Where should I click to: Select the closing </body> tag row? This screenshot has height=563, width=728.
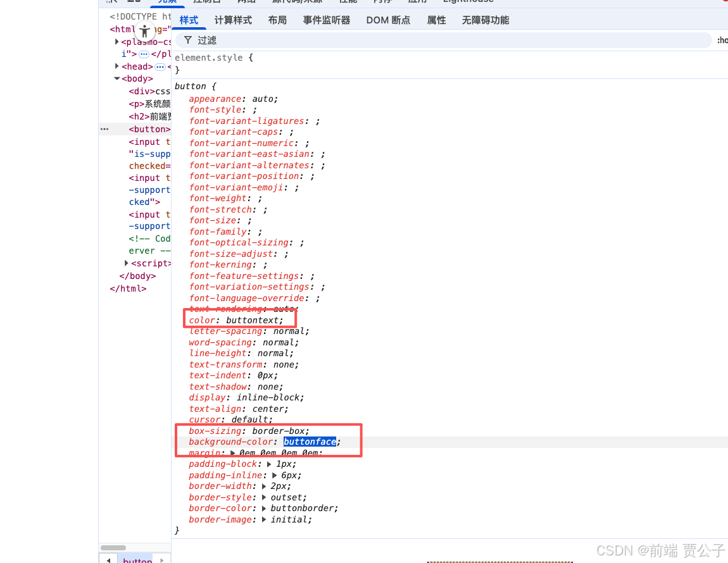coord(137,276)
